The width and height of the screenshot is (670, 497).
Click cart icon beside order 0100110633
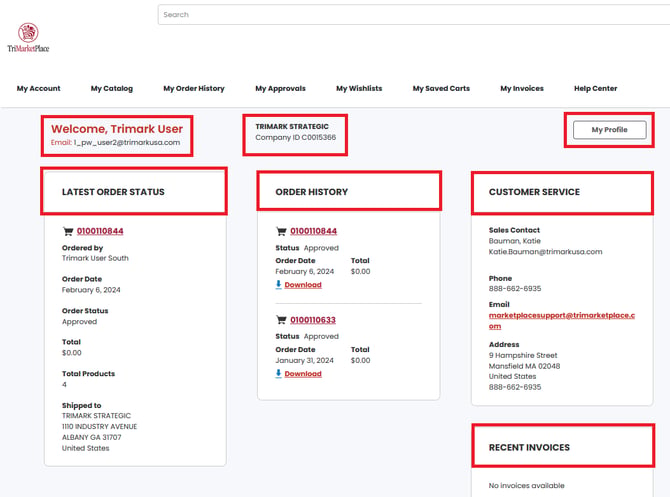point(281,320)
